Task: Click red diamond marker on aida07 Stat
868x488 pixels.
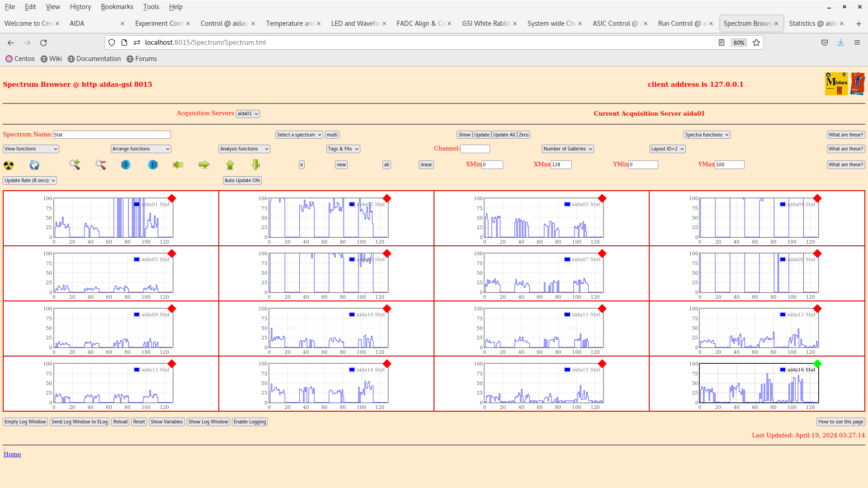Action: [x=602, y=253]
